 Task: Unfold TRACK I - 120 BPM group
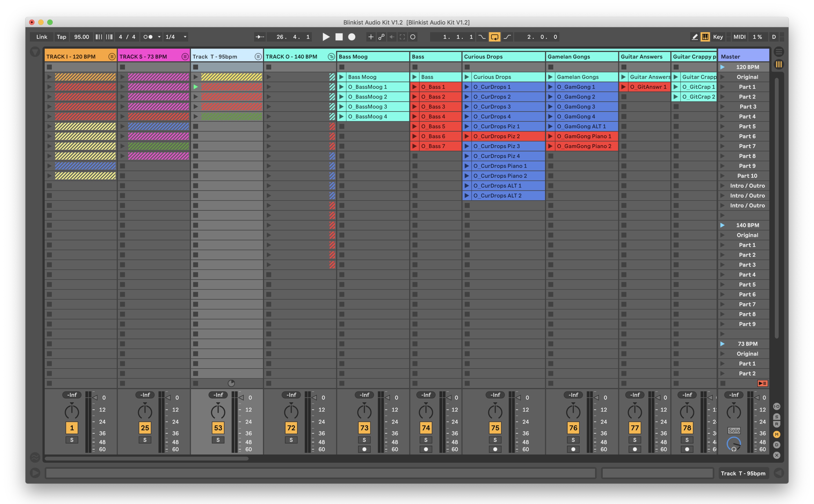coord(112,57)
